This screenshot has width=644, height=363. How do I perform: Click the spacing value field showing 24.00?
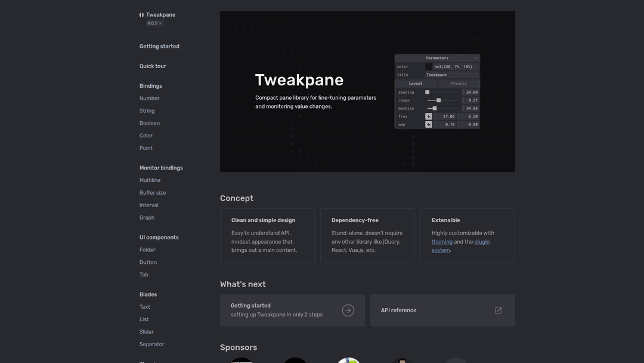point(471,93)
